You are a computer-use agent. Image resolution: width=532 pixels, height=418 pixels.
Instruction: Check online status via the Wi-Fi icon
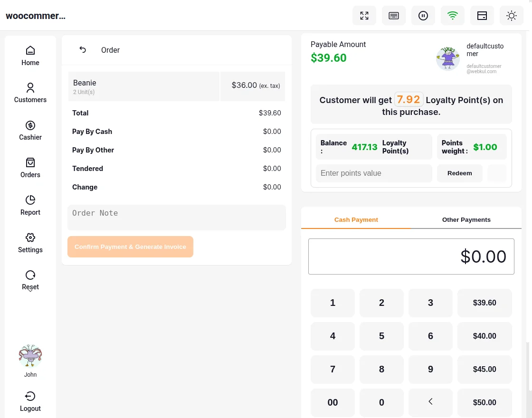tap(452, 15)
